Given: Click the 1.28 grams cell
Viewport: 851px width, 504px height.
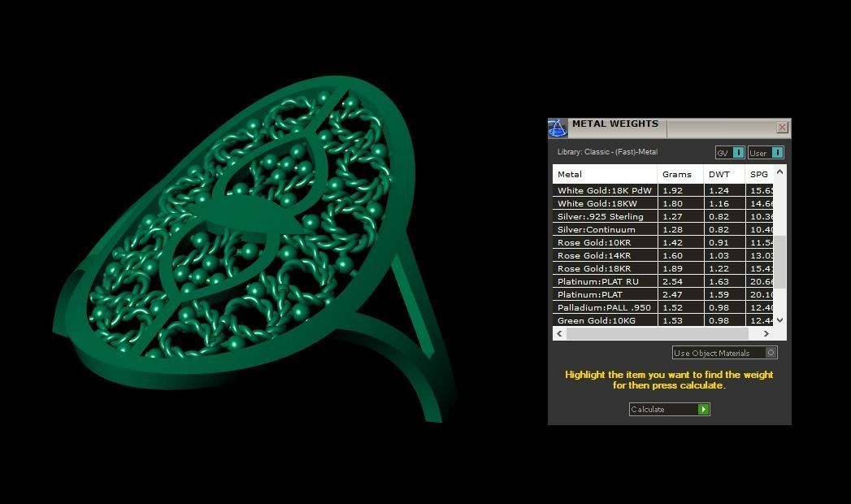Looking at the screenshot, I should [680, 229].
